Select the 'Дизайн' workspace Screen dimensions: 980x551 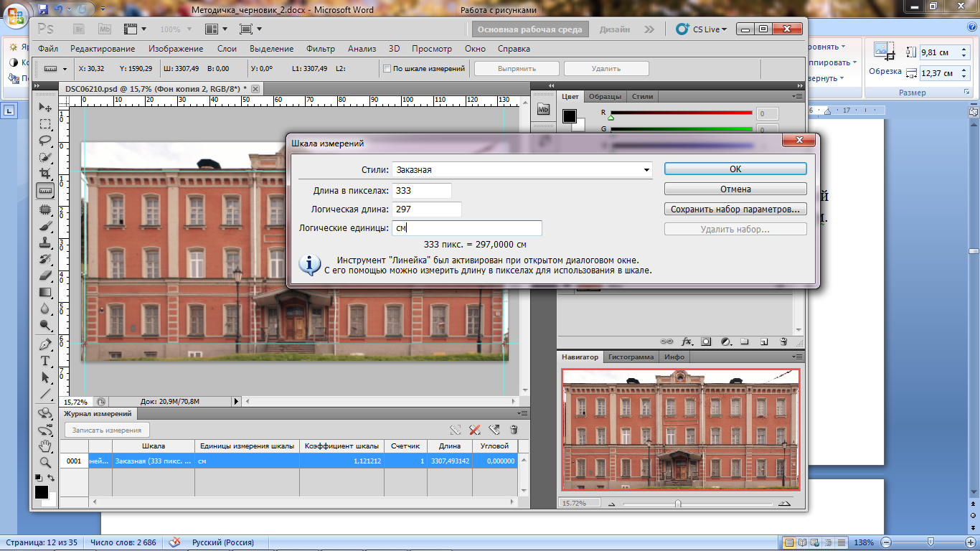coord(615,29)
